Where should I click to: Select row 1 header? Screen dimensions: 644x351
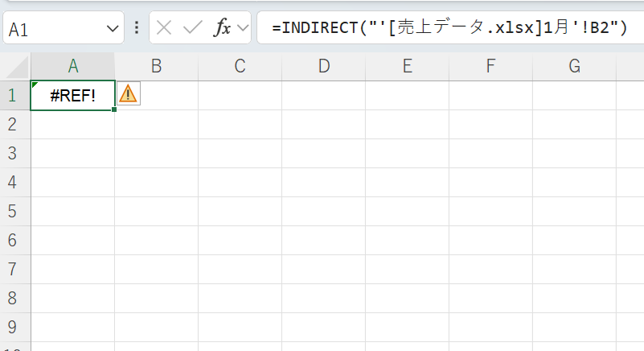12,96
